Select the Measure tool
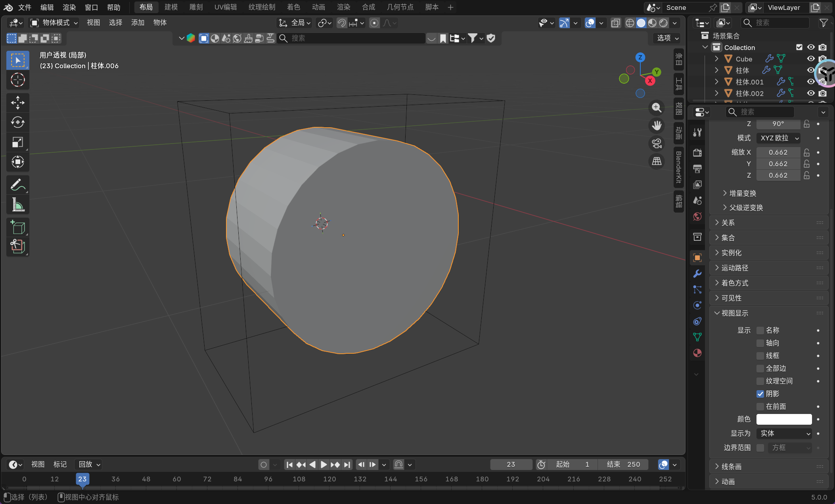The width and height of the screenshot is (835, 504). (17, 205)
